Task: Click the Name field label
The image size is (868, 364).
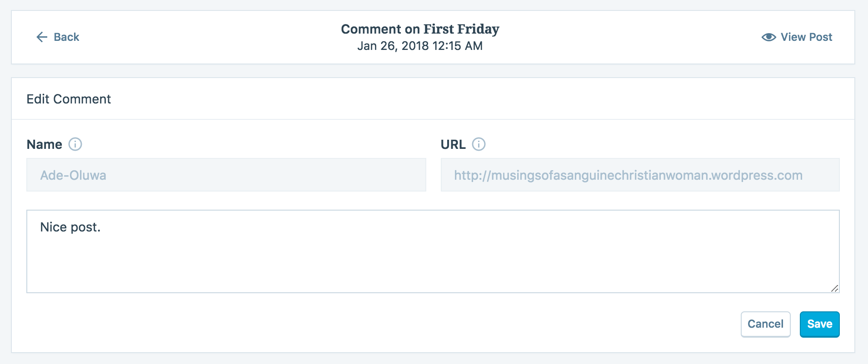Action: coord(45,144)
